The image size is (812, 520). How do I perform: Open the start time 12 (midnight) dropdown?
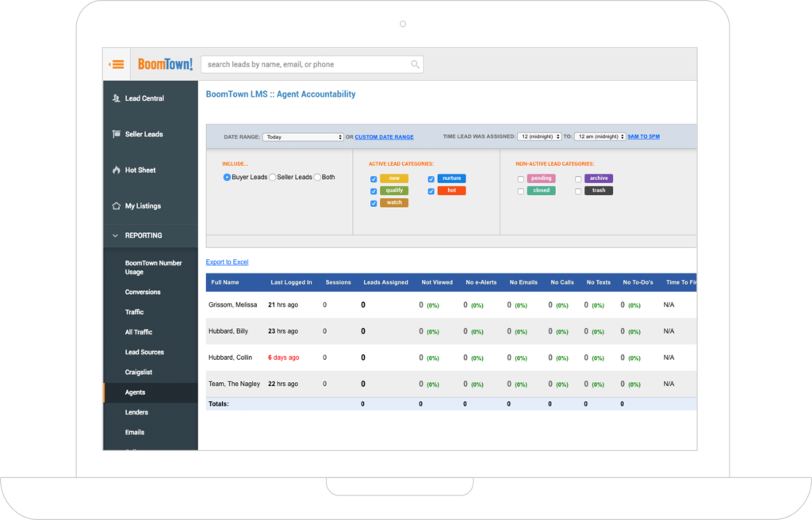pyautogui.click(x=539, y=136)
